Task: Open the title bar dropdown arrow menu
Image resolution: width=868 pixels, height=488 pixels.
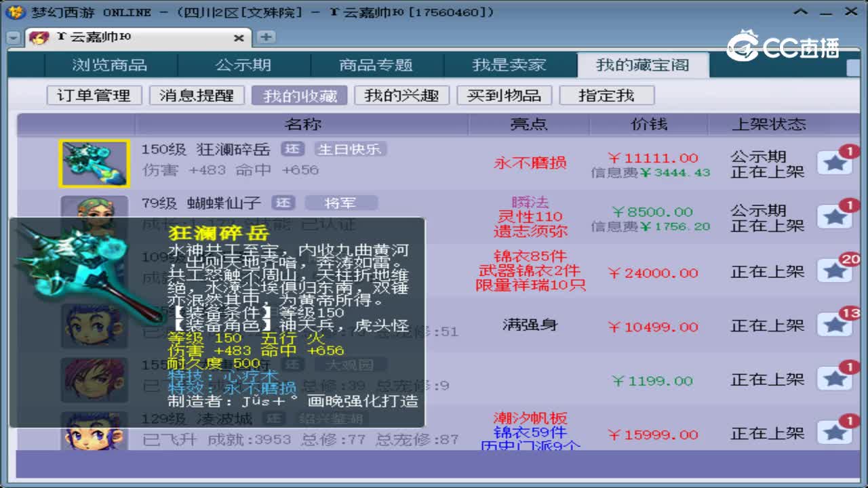Action: point(802,12)
